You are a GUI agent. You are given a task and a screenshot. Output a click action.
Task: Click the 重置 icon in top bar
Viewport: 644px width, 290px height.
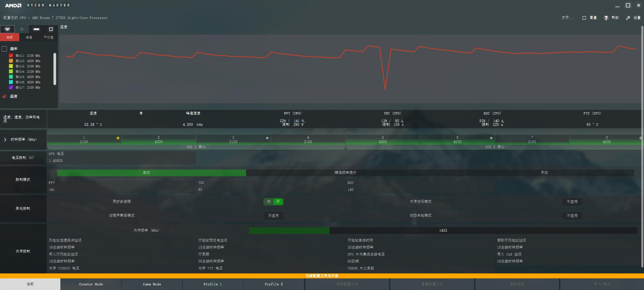(584, 18)
